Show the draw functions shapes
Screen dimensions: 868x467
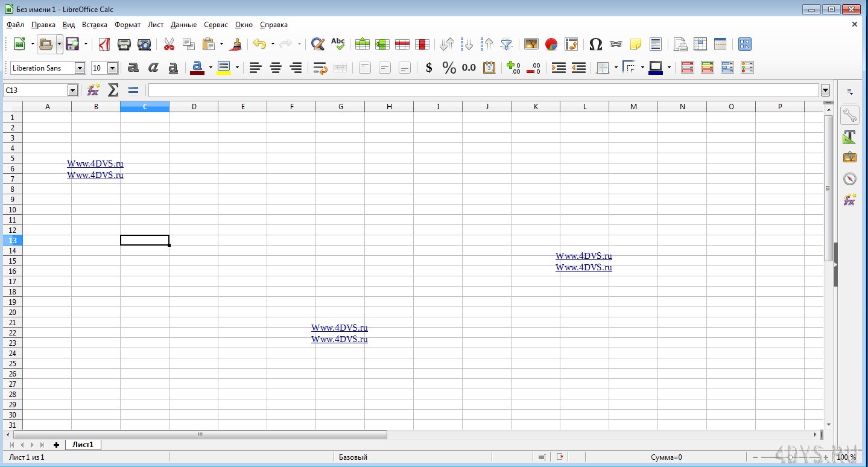(744, 44)
